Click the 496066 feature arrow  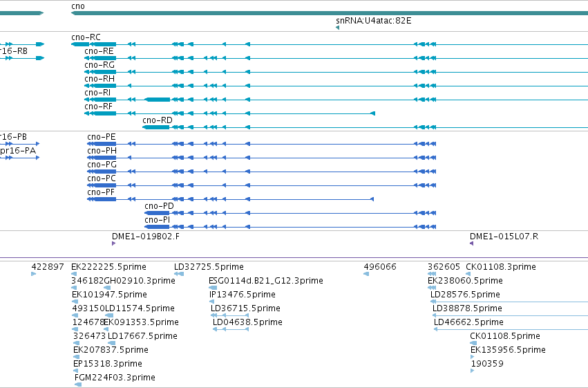(366, 274)
